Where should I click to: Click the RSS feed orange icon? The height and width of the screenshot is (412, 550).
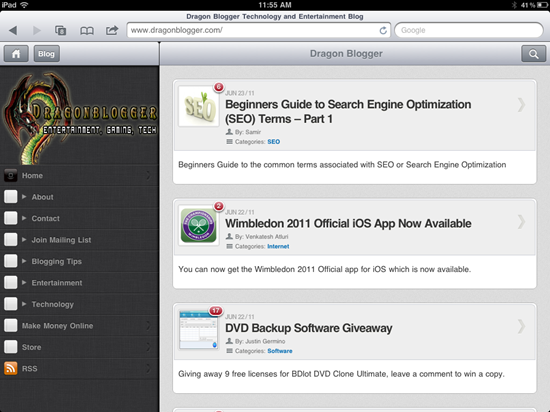click(x=11, y=369)
